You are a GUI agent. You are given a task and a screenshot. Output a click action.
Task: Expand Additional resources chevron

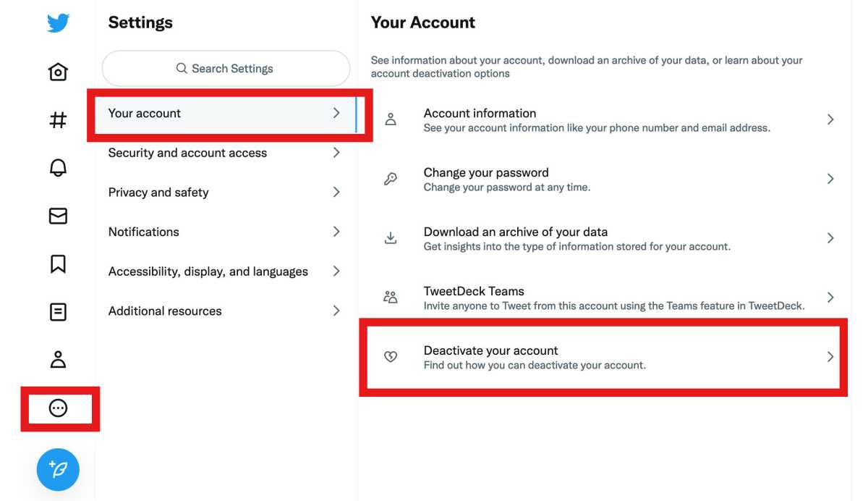pyautogui.click(x=336, y=311)
